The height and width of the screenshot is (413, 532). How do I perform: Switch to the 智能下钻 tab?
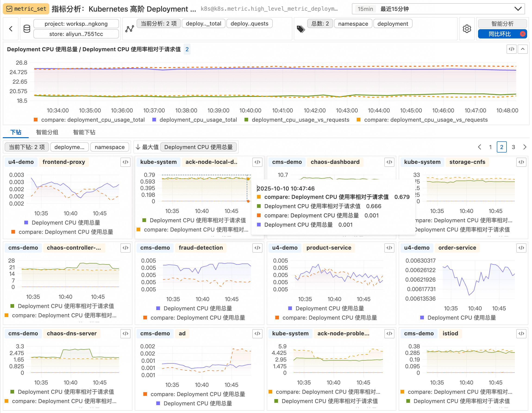(84, 132)
